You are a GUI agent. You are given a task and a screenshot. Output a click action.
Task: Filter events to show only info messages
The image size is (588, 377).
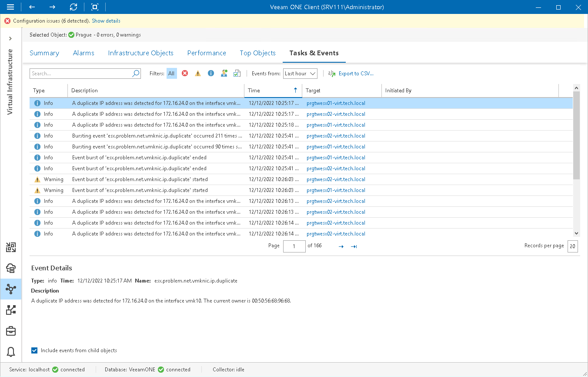click(211, 73)
